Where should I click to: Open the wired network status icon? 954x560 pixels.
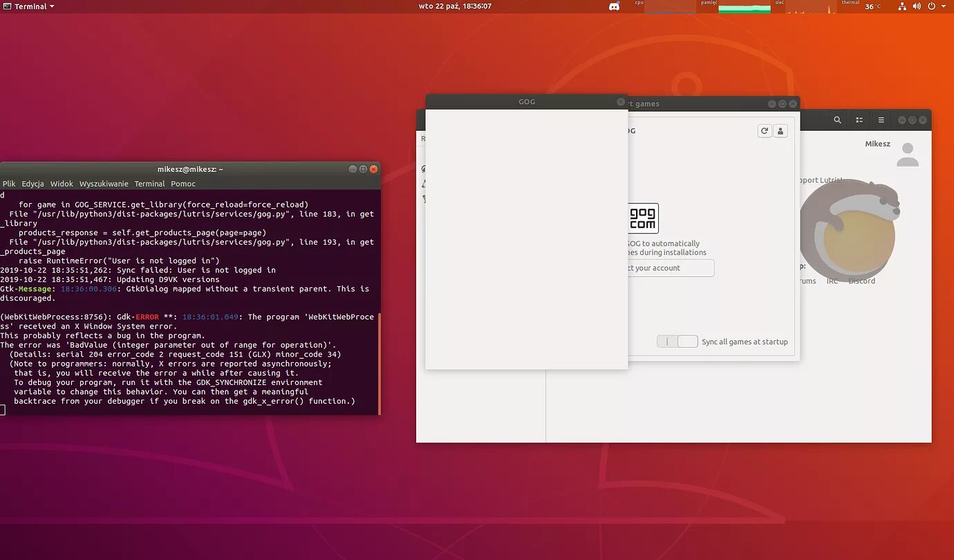pos(902,6)
